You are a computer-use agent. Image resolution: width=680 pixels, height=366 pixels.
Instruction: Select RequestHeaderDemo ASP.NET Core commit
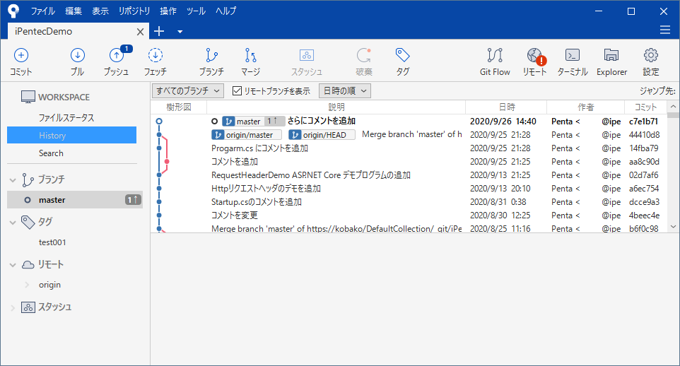[x=409, y=175]
